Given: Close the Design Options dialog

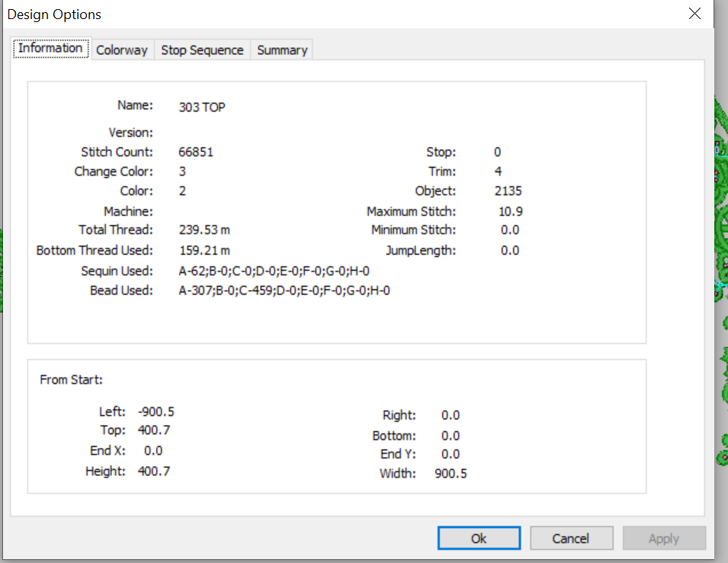Looking at the screenshot, I should (694, 14).
